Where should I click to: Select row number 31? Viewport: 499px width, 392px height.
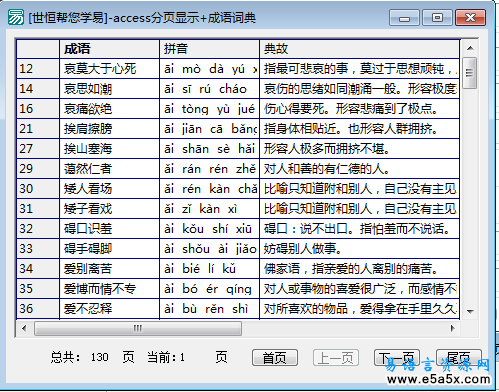point(38,209)
